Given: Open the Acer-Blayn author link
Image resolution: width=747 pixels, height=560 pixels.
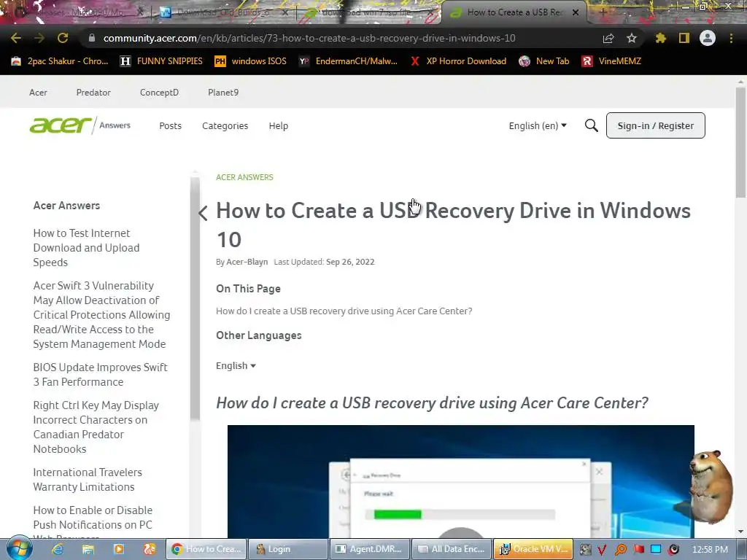Looking at the screenshot, I should [247, 262].
